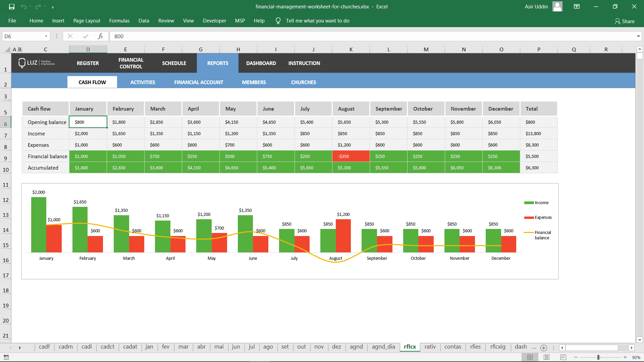Select the ACTIVITIES report tab
The image size is (644, 362).
[143, 82]
